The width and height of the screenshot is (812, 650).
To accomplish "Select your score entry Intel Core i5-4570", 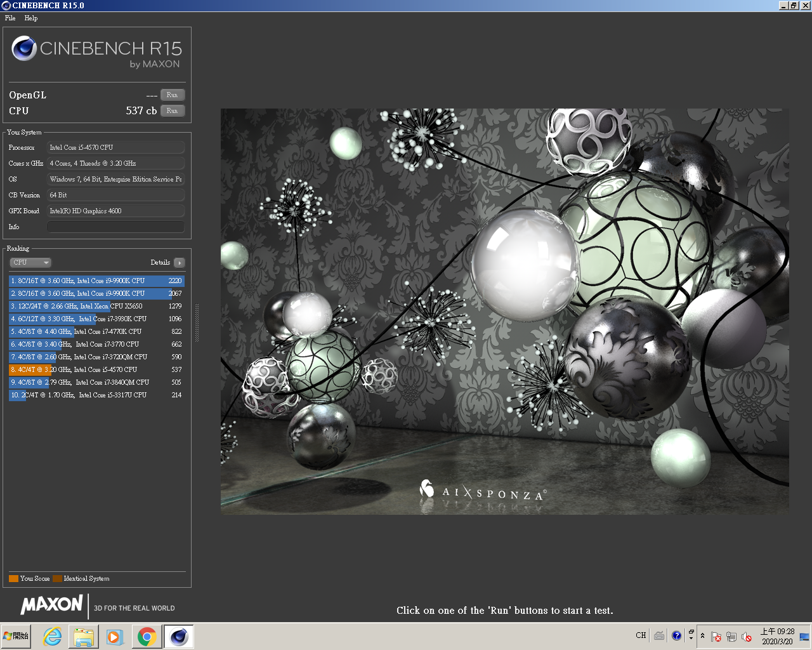I will (96, 369).
